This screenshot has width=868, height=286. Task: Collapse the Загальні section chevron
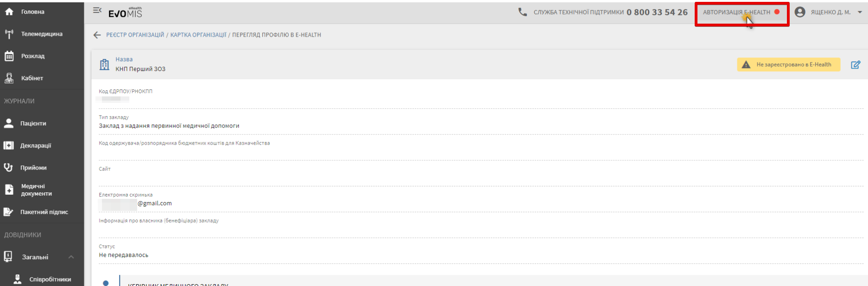(71, 257)
